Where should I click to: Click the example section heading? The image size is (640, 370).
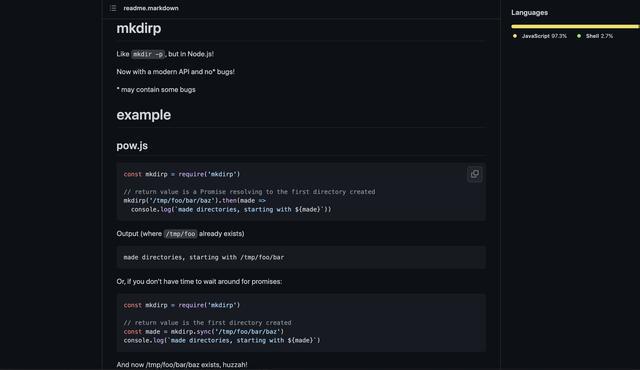(x=144, y=115)
